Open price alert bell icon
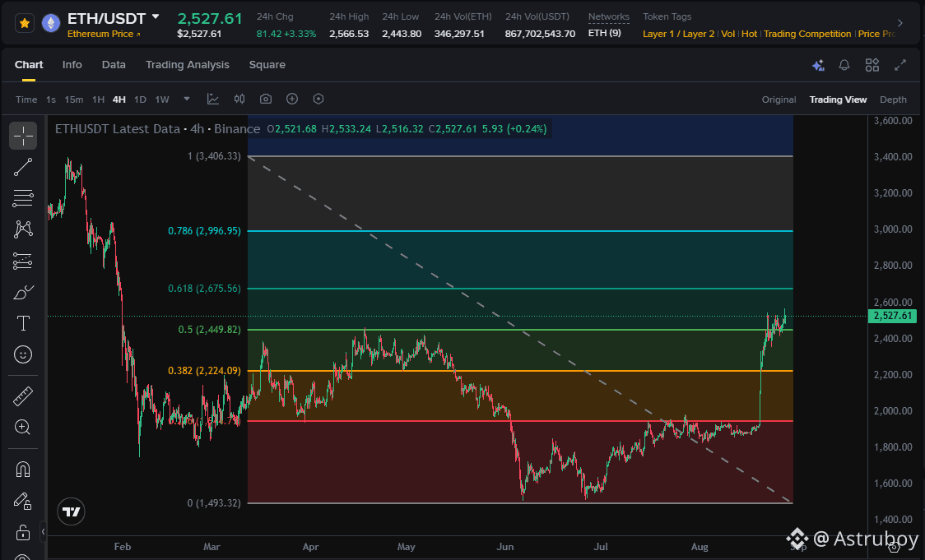The width and height of the screenshot is (925, 560). [x=844, y=66]
